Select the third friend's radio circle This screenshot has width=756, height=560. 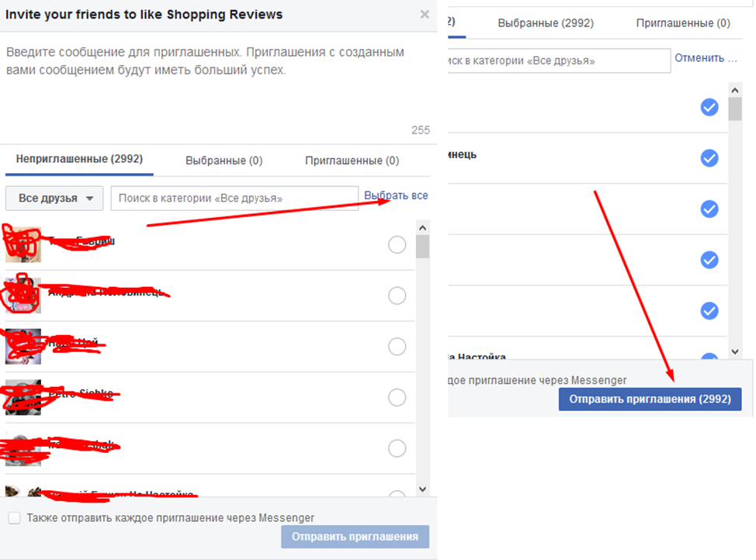click(397, 347)
